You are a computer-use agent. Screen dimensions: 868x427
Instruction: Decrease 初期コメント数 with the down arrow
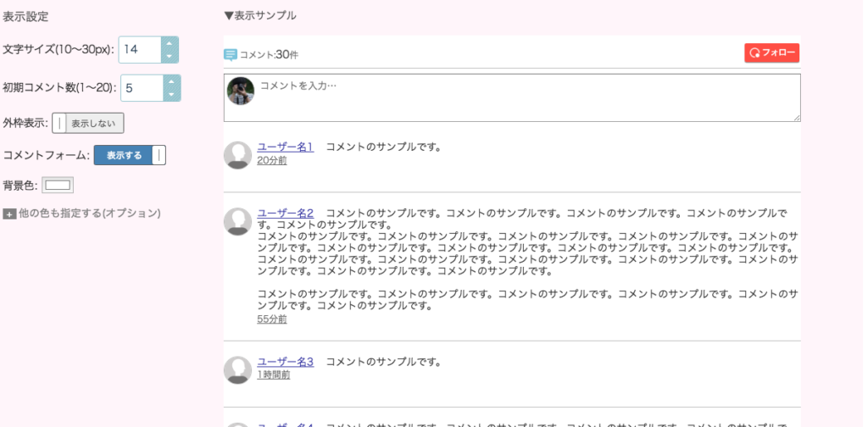[x=172, y=95]
